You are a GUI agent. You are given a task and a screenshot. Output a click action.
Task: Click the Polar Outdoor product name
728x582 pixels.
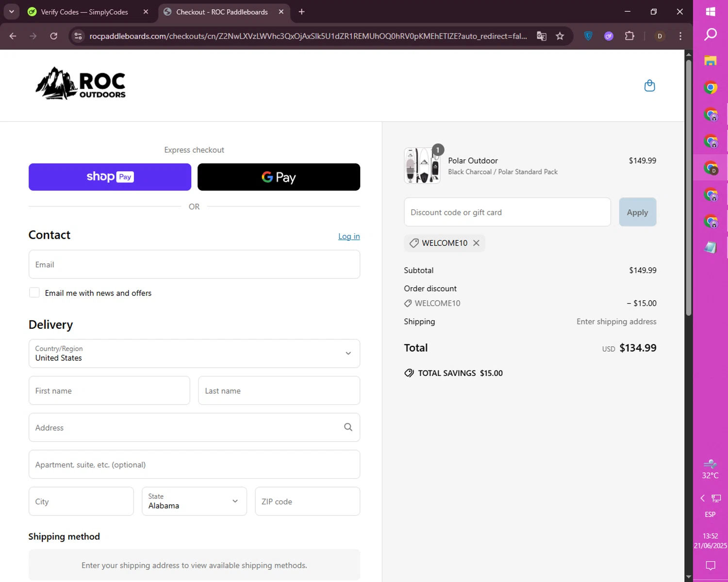pyautogui.click(x=473, y=161)
